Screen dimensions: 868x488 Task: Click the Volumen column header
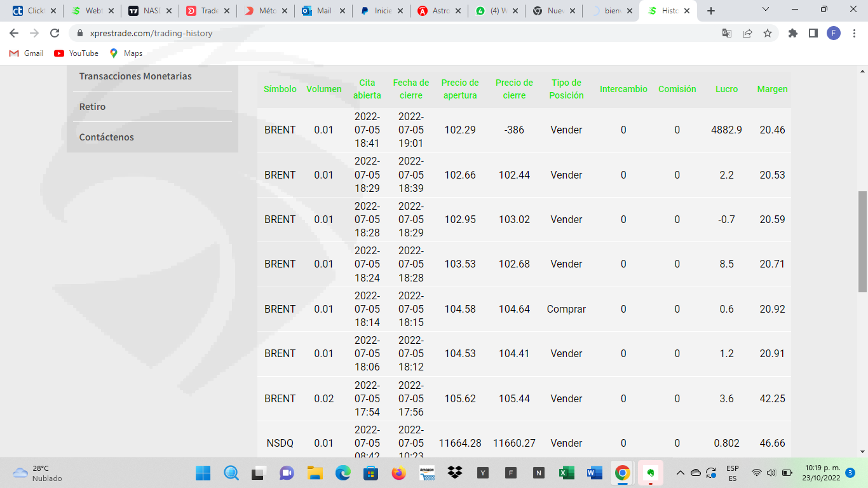click(x=324, y=89)
